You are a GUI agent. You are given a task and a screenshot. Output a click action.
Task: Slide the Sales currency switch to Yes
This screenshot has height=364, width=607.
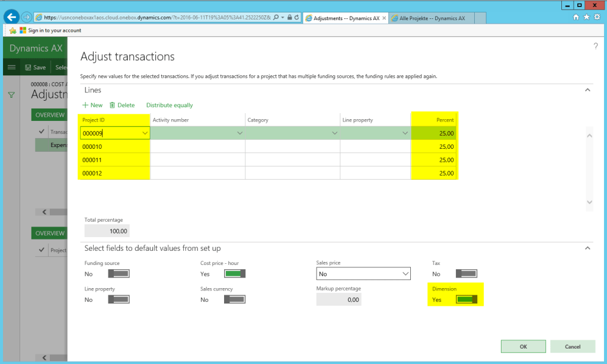[235, 299]
